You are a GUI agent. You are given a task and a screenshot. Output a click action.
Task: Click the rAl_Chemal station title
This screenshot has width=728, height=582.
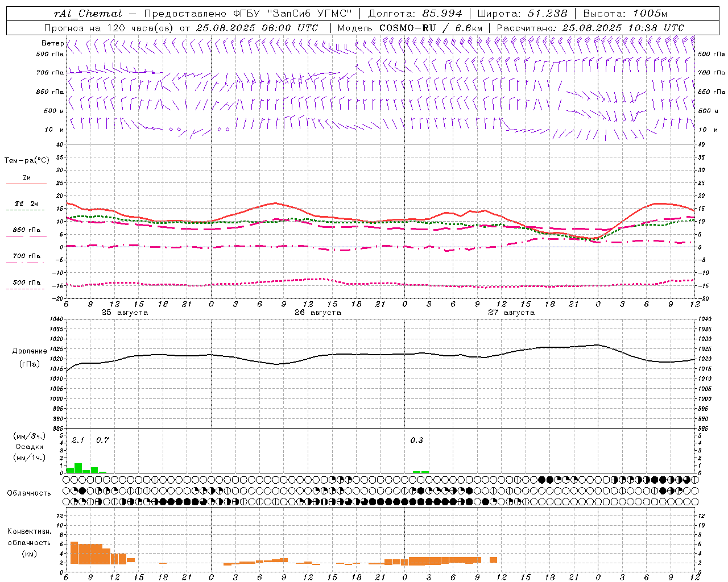[88, 14]
